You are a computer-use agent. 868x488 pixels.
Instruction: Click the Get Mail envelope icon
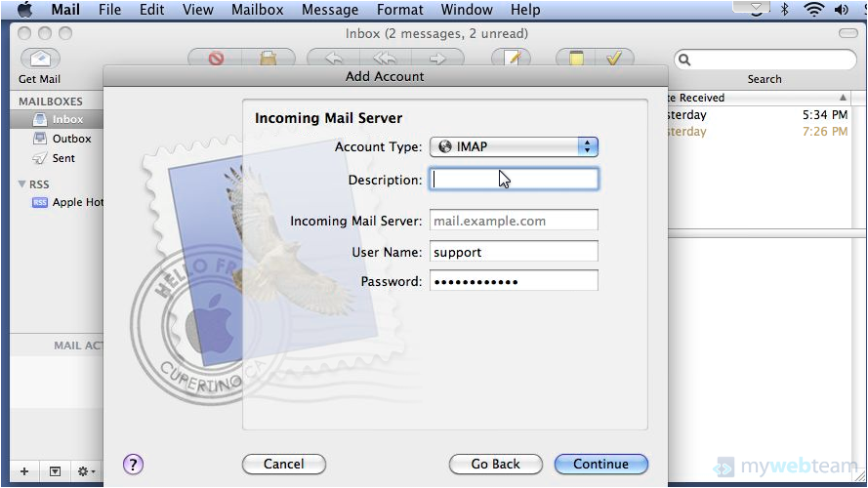click(39, 59)
